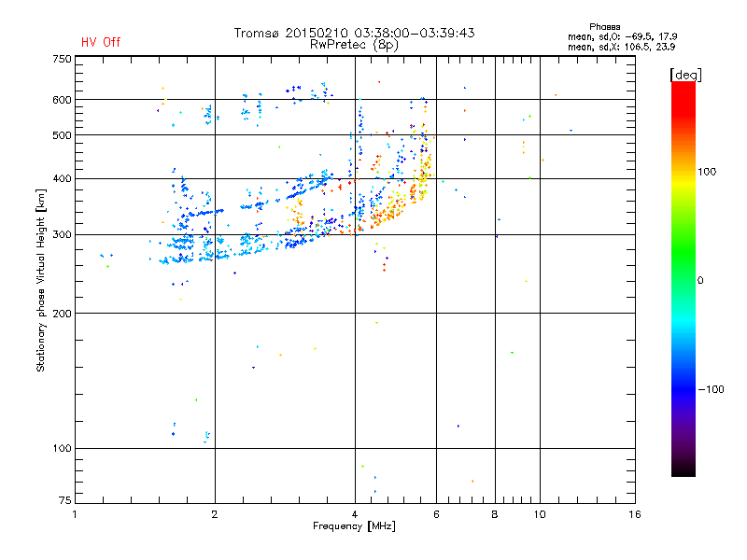This screenshot has height=560, width=747.
Task: Click the y-axis label '300'
Action: 62,235
